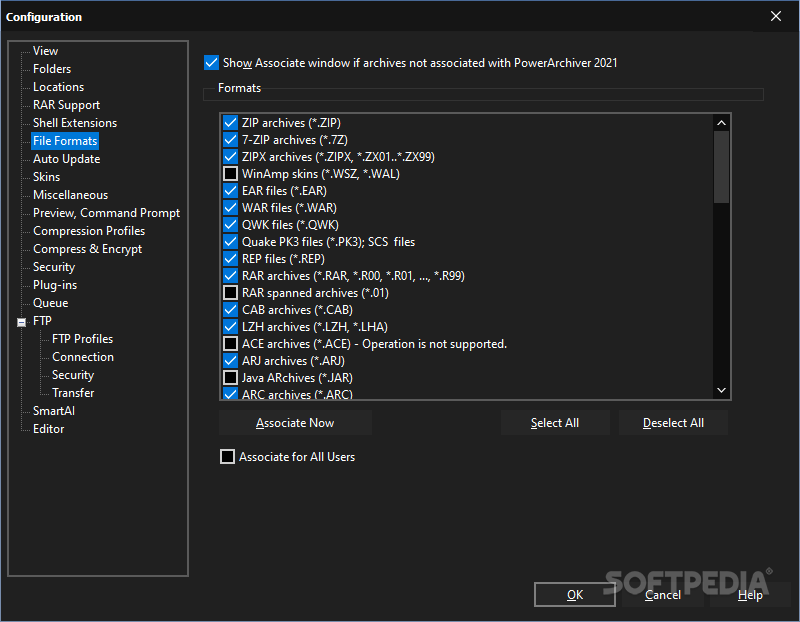Select Transfer under FTP
800x622 pixels.
coord(73,393)
